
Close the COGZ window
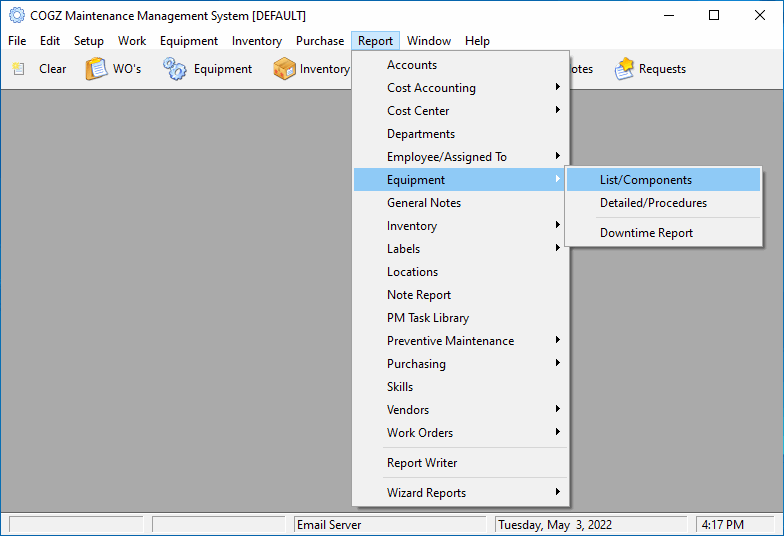coord(760,16)
